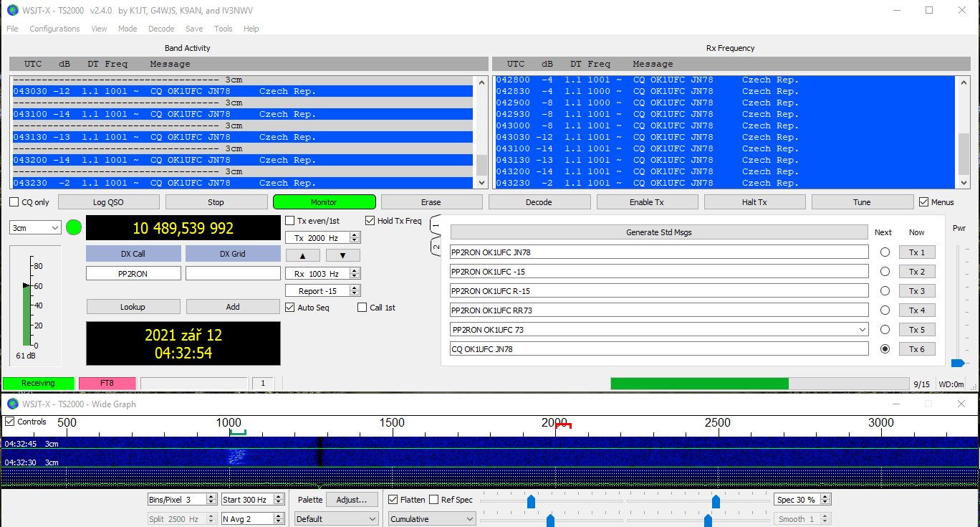Click the Wide Graph window globe icon
Image resolution: width=980 pixels, height=527 pixels.
tap(12, 404)
